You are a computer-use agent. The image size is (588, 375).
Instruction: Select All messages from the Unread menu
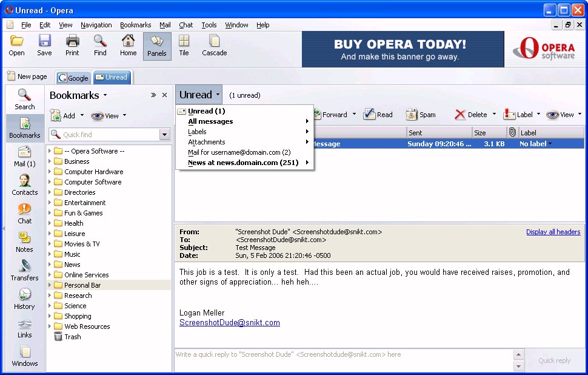click(210, 121)
